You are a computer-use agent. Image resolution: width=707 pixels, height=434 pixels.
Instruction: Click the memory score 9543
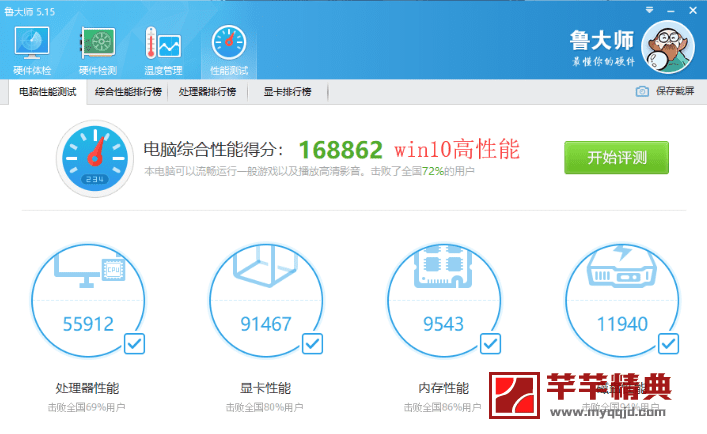click(x=443, y=324)
